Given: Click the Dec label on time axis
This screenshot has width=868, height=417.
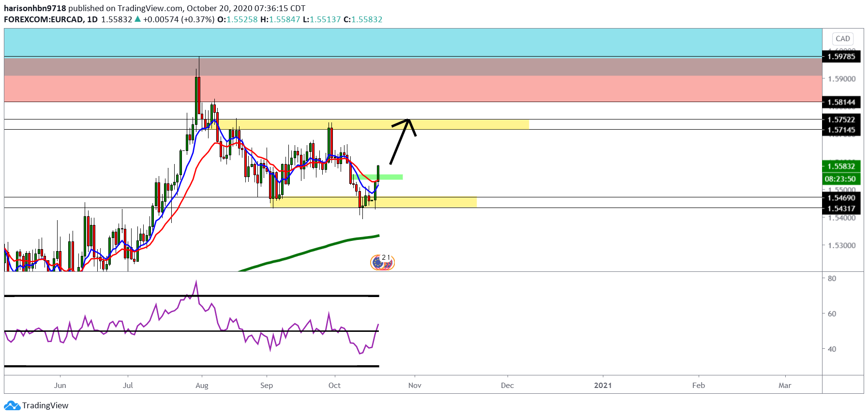Looking at the screenshot, I should click(508, 386).
